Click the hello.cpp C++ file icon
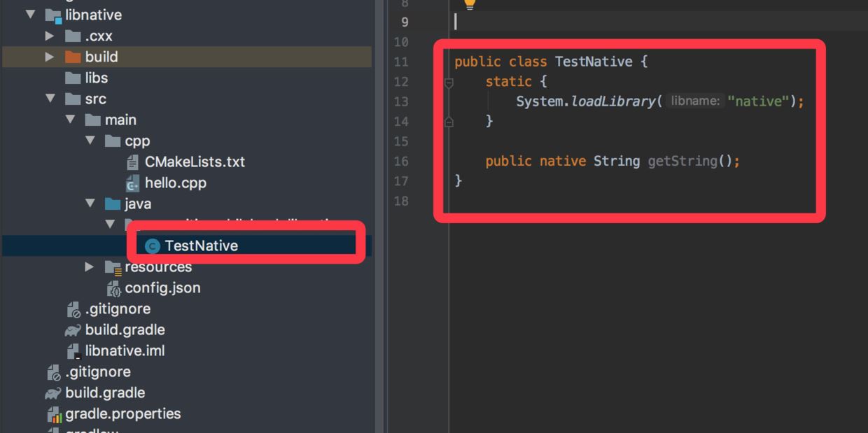The height and width of the screenshot is (433, 868). tap(132, 183)
